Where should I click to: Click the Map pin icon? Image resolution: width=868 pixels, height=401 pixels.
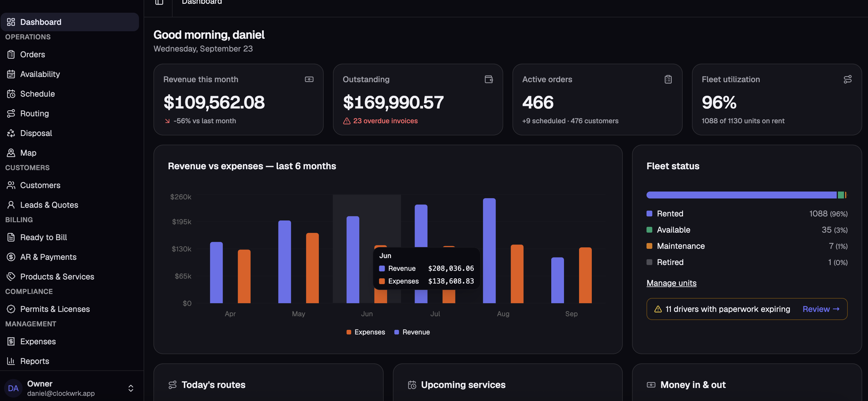pyautogui.click(x=11, y=152)
